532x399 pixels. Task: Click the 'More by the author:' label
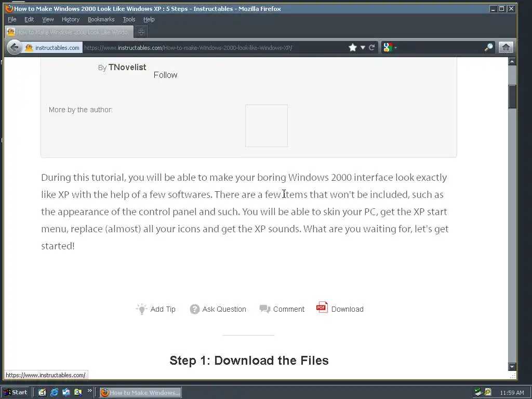[x=81, y=110]
